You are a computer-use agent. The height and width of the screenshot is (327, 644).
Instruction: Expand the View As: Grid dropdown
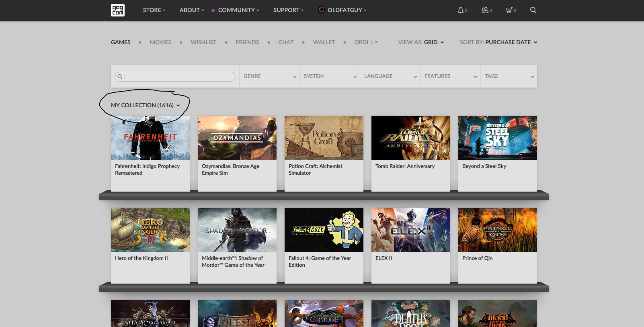point(421,42)
